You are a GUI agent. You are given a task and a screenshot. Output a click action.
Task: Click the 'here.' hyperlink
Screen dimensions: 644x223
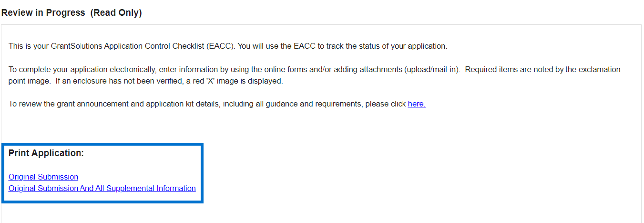tap(416, 104)
